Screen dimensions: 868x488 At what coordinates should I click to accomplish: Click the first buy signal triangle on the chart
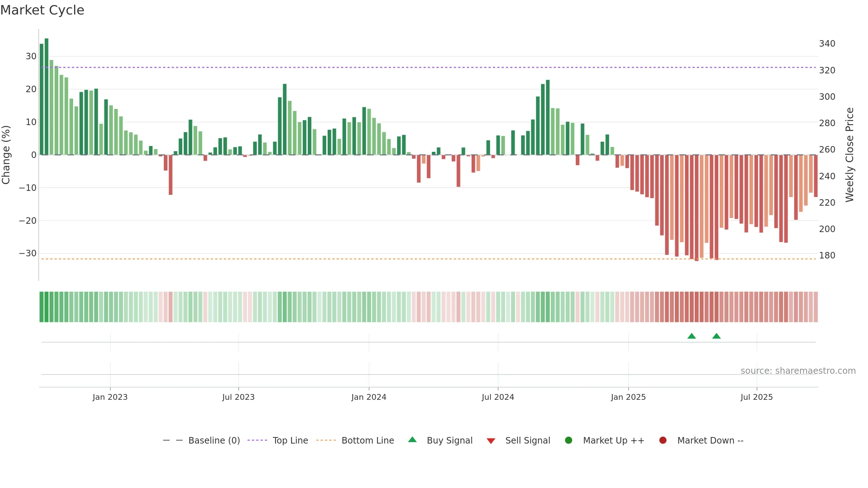point(692,336)
